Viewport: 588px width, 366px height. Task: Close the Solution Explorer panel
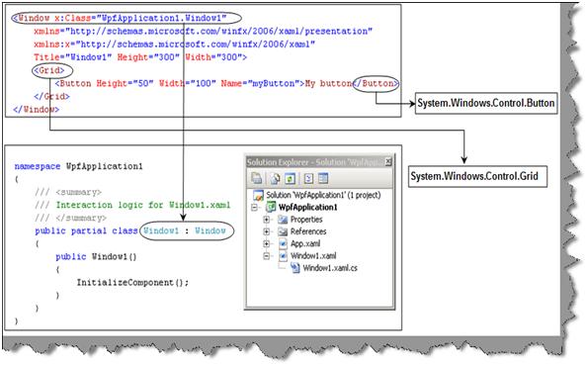388,162
